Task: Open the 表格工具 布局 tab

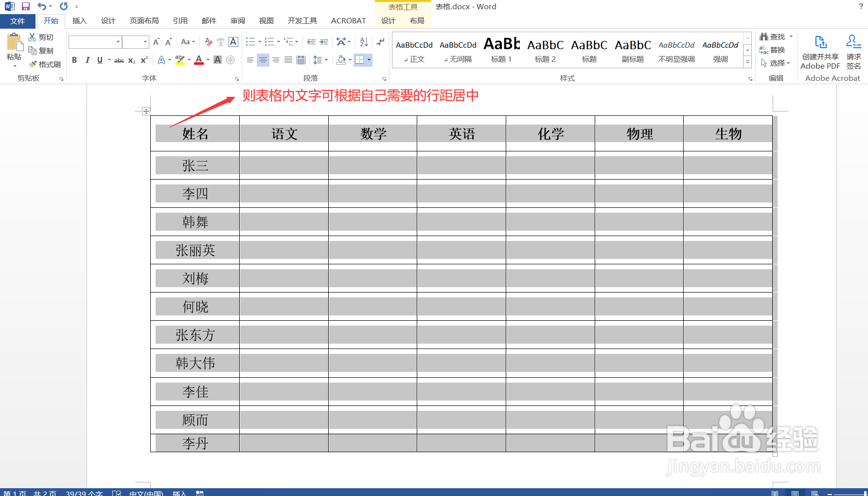Action: pyautogui.click(x=416, y=20)
